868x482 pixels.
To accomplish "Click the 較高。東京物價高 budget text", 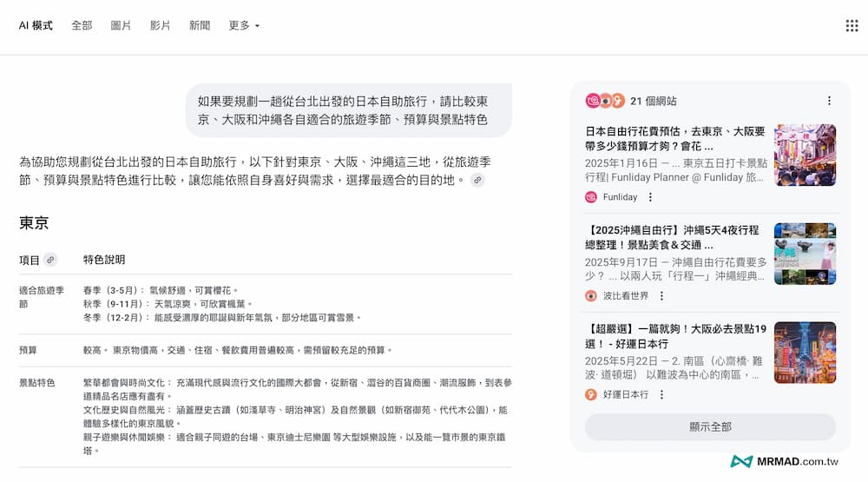I will [x=238, y=350].
